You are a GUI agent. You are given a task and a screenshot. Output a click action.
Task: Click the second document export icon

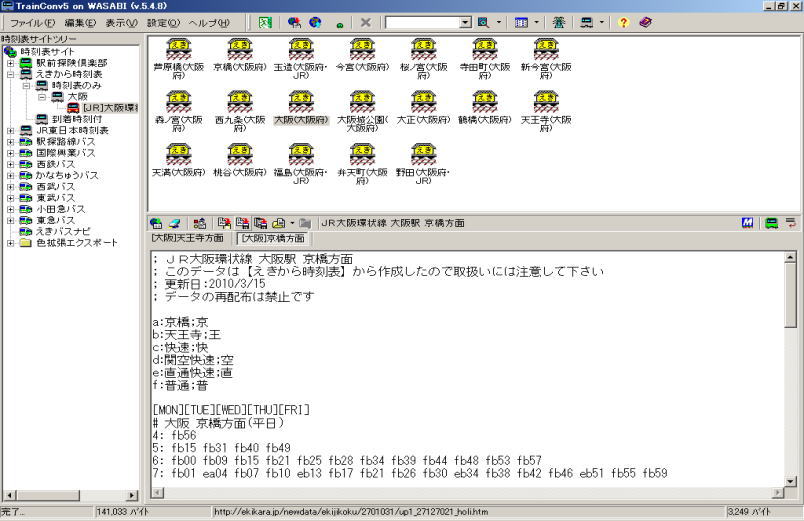242,223
